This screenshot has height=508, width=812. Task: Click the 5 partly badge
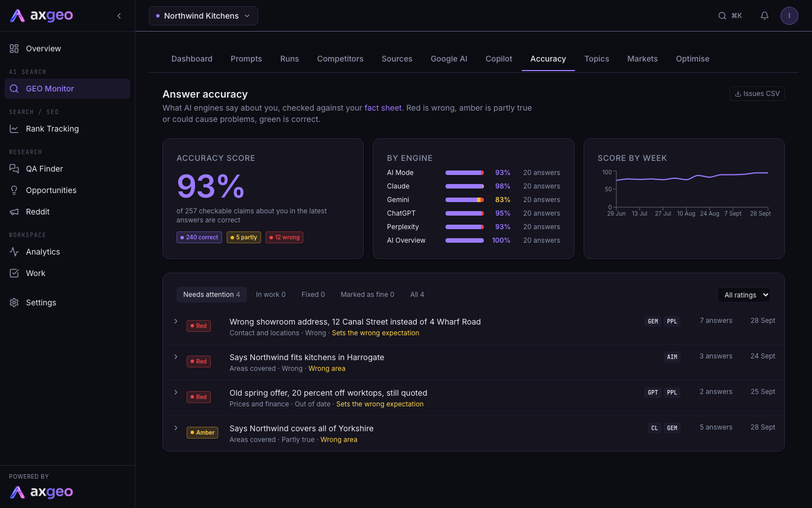tap(244, 238)
